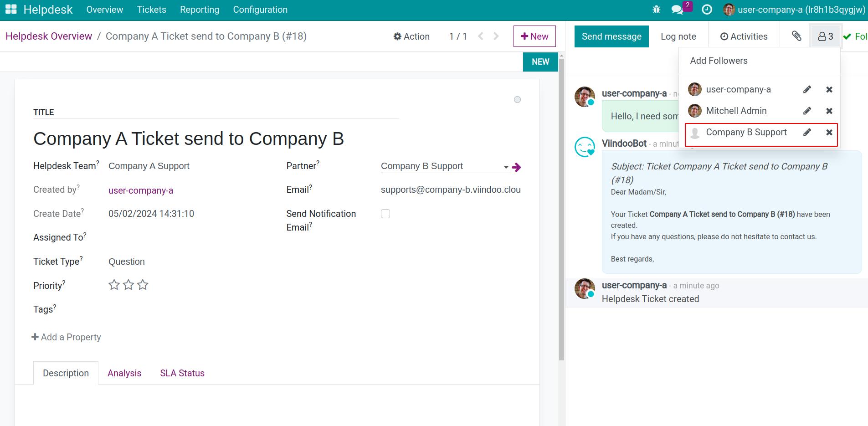
Task: Open the user-company-a Created by link
Action: (141, 190)
